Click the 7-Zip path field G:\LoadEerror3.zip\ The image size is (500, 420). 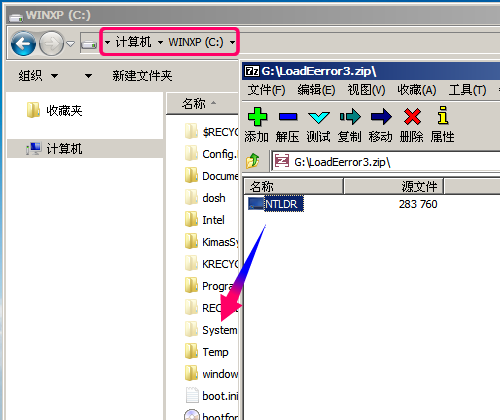point(387,162)
